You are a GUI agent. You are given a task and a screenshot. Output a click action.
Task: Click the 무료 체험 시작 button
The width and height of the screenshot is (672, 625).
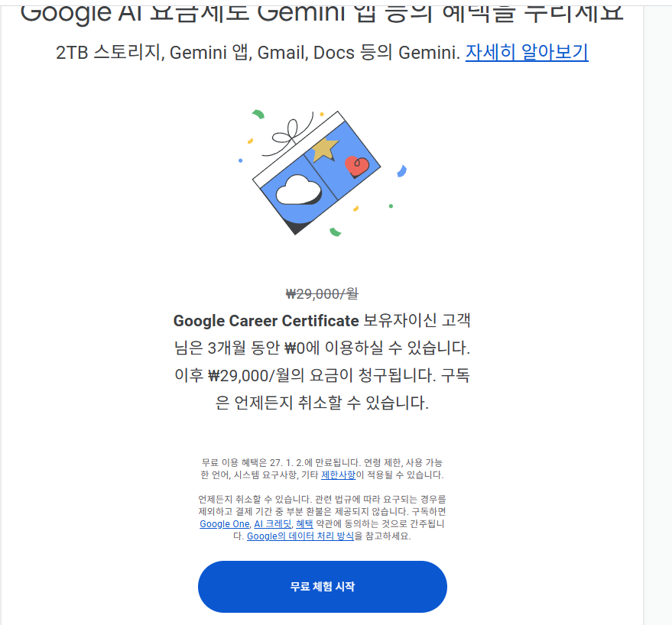(323, 587)
